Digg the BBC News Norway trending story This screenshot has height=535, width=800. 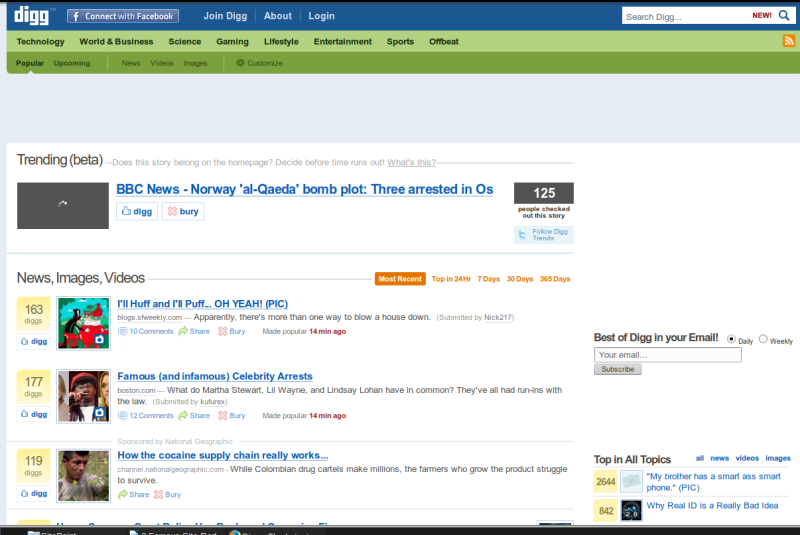click(137, 212)
